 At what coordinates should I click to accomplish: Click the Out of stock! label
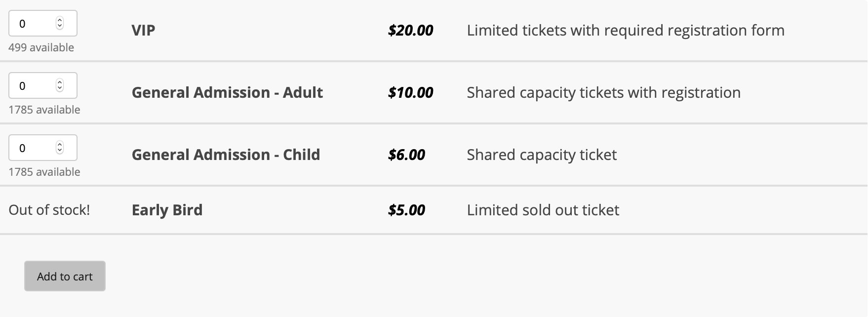[50, 209]
